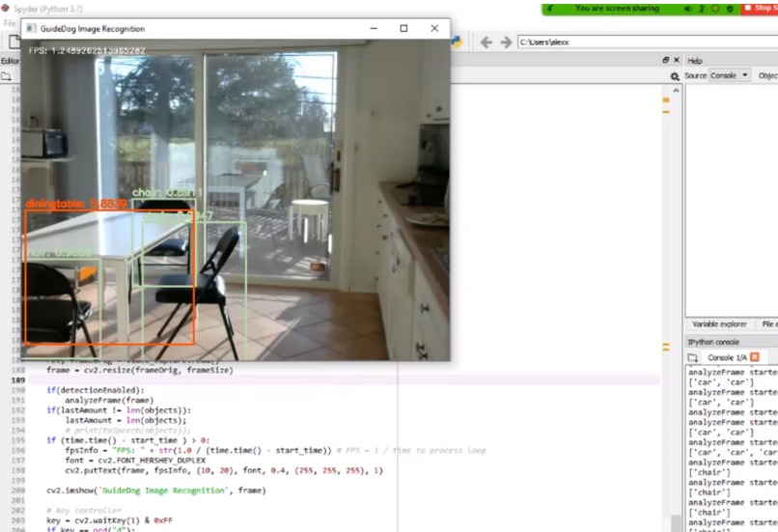Screen dimensions: 778x532
Task: Click the orange circle icon in sharing bar
Action: click(715, 9)
